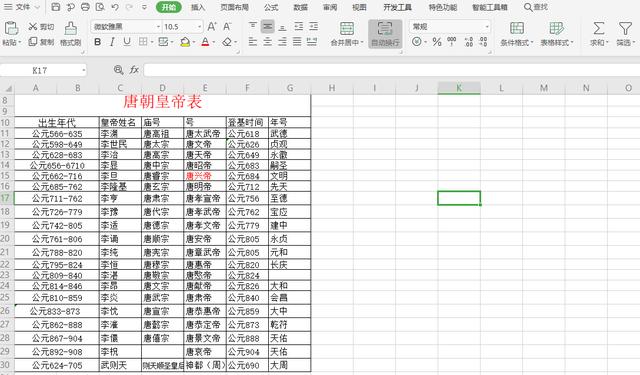The height and width of the screenshot is (375, 640).
Task: Increase decimal places icon
Action: click(469, 42)
